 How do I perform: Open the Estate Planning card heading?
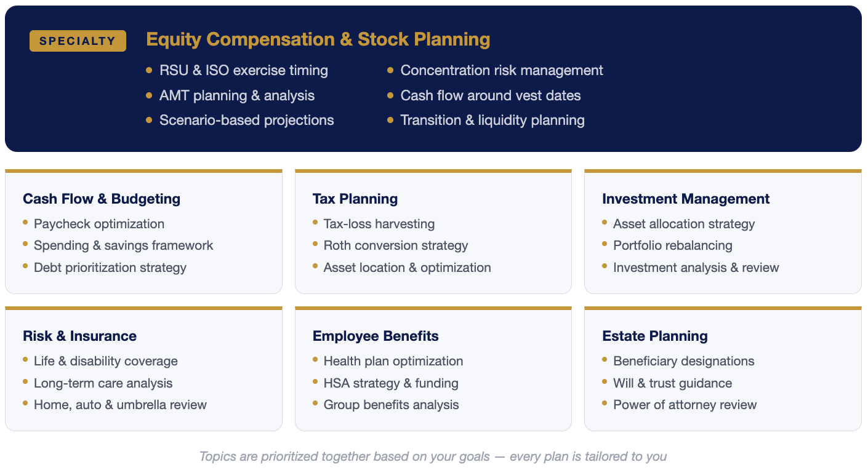(655, 336)
